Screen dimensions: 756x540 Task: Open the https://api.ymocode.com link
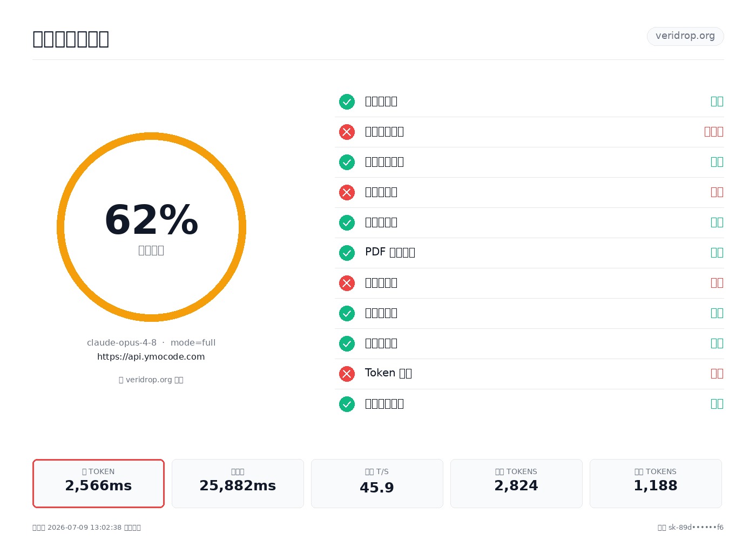click(151, 356)
